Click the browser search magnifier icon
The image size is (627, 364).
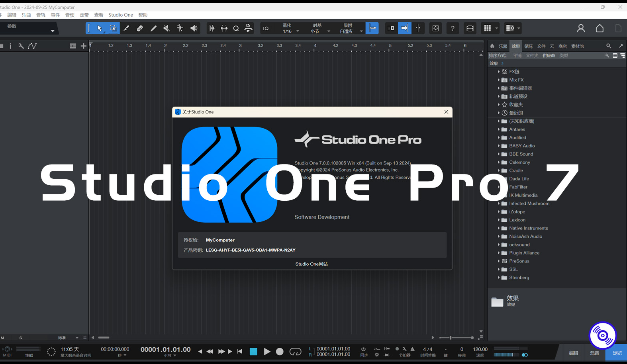pos(609,46)
